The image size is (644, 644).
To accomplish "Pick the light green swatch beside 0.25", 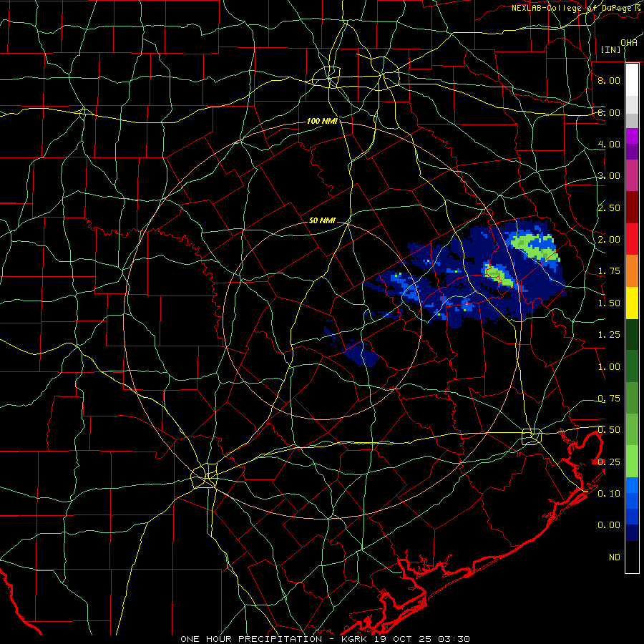I will pos(632,462).
